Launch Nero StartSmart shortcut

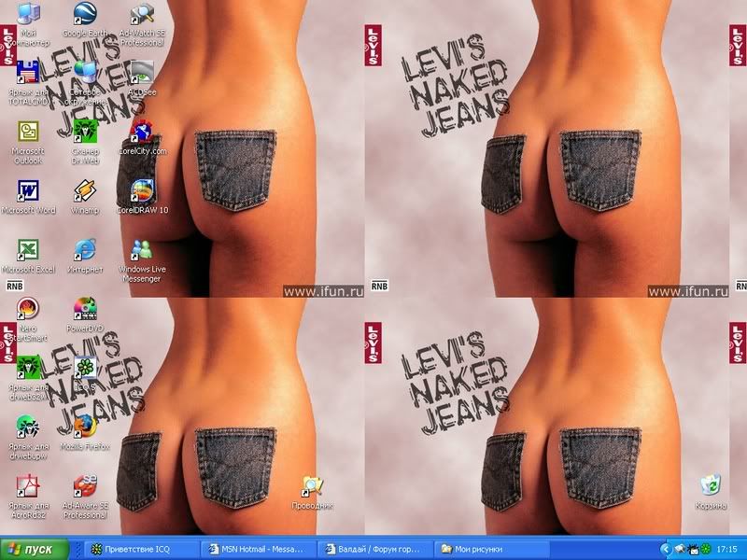pyautogui.click(x=28, y=309)
